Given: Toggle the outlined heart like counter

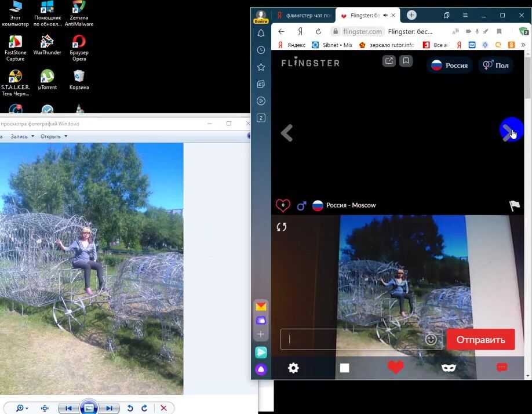Looking at the screenshot, I should (x=283, y=205).
